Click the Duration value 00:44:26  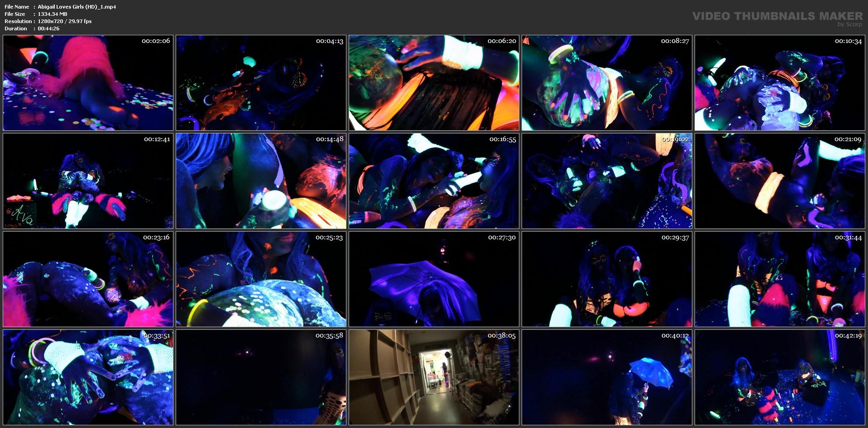point(48,29)
